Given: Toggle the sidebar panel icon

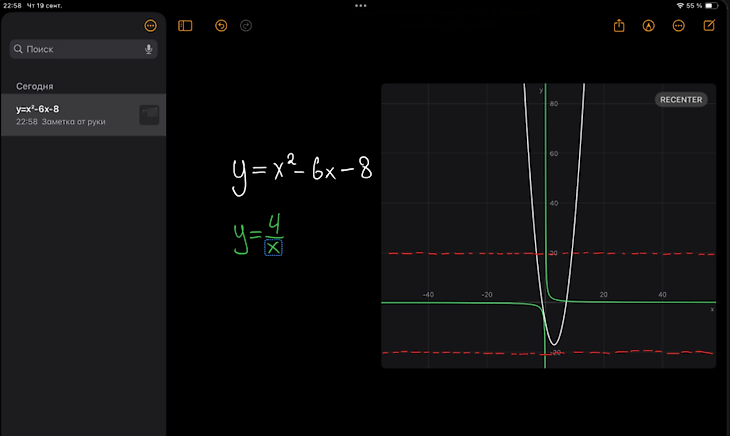Looking at the screenshot, I should click(x=185, y=26).
